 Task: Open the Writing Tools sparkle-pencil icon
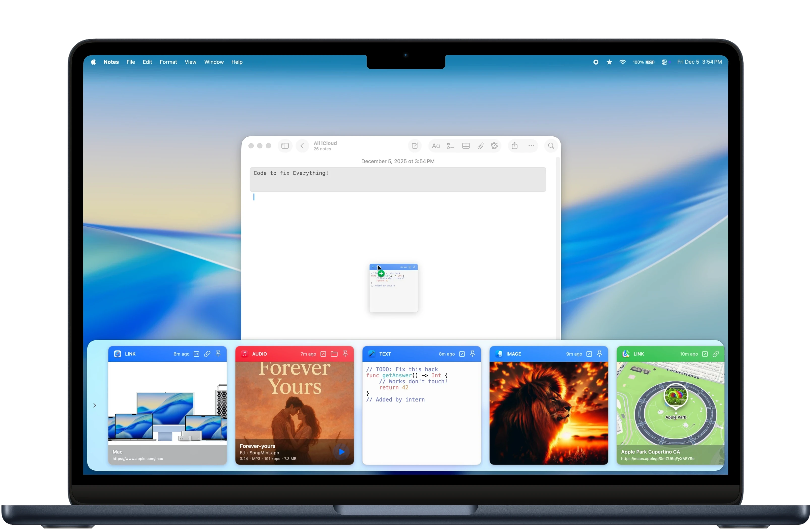(x=494, y=146)
